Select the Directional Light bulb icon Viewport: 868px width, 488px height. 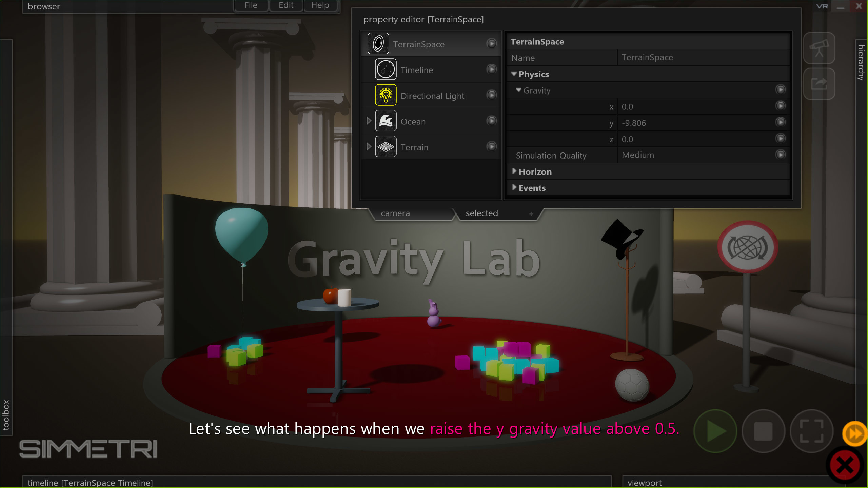(386, 95)
